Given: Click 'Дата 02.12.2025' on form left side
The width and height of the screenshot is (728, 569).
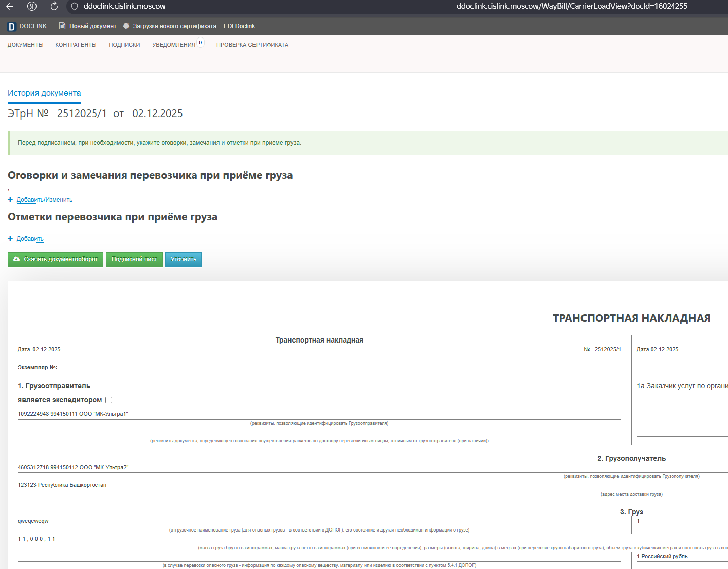Looking at the screenshot, I should tap(39, 349).
